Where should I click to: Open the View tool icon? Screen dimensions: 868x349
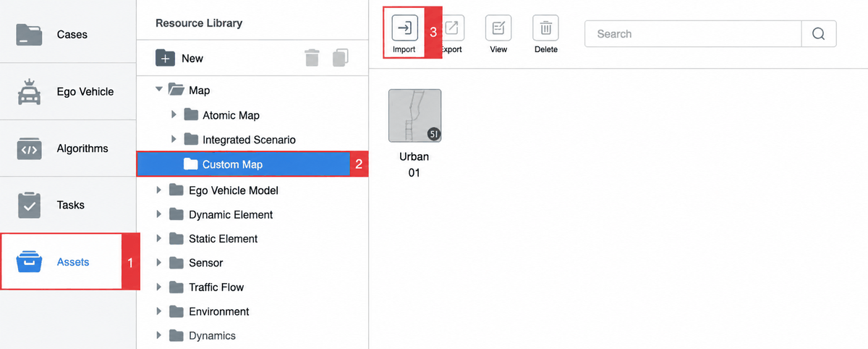coord(498,28)
